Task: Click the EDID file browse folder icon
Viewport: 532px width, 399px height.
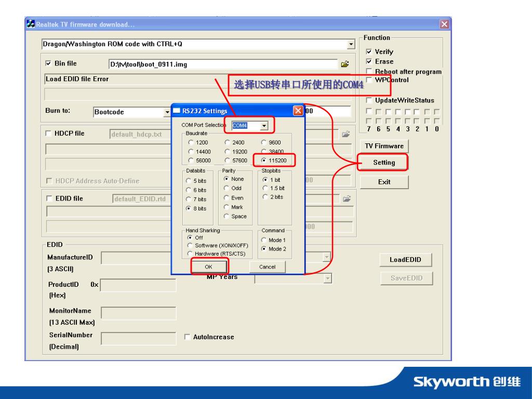Action: click(347, 198)
